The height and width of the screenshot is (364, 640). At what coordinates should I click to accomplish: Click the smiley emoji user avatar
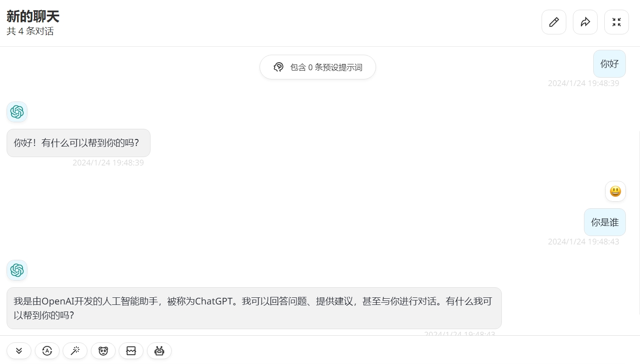pos(615,191)
